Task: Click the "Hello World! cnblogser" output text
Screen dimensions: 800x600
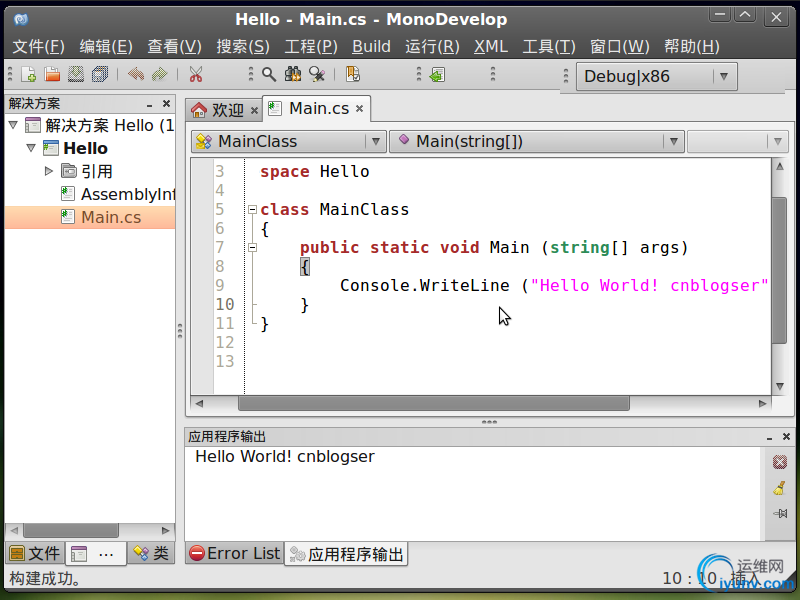Action: click(285, 456)
